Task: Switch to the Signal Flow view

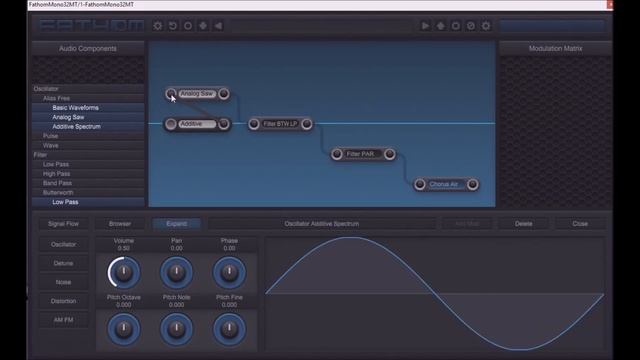Action: 63,224
